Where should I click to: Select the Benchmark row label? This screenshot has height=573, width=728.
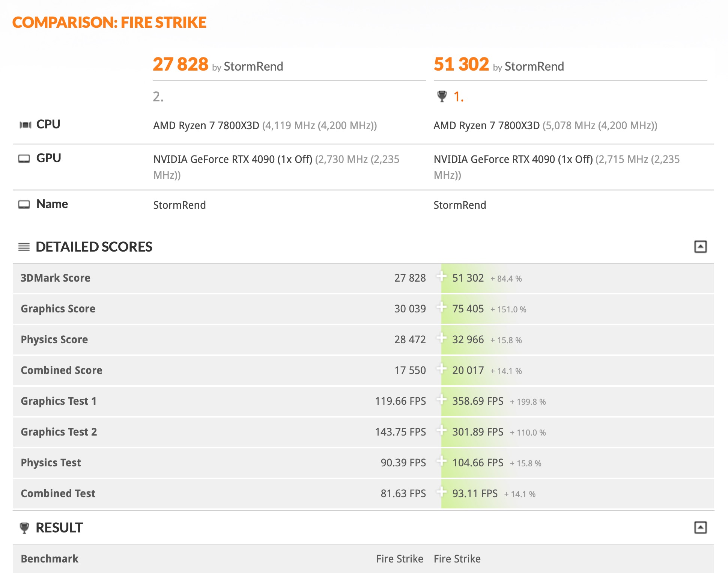tap(50, 559)
